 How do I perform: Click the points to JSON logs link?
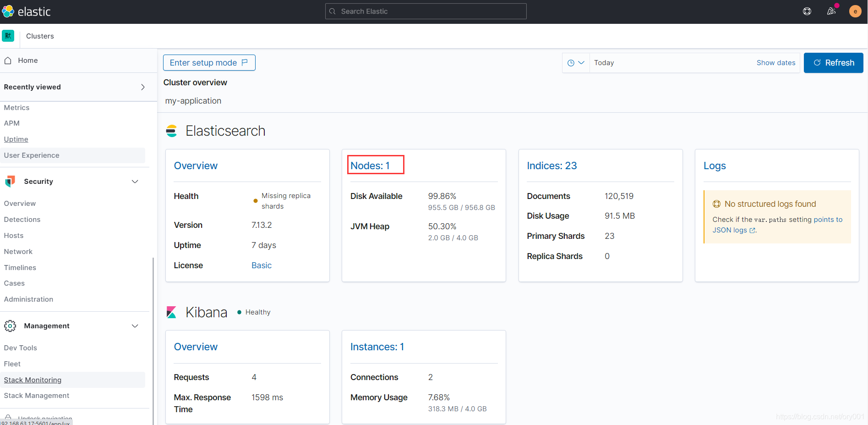pyautogui.click(x=777, y=225)
